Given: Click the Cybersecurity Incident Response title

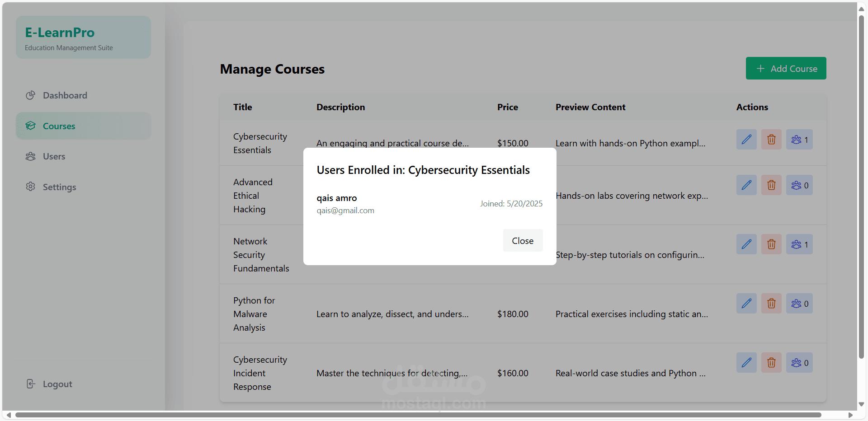Looking at the screenshot, I should click(x=260, y=373).
